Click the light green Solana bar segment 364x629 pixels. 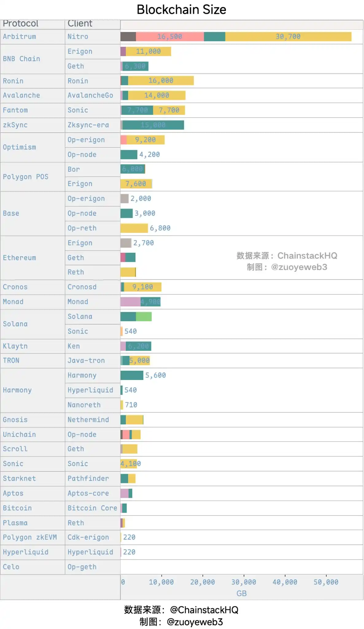coord(144,316)
